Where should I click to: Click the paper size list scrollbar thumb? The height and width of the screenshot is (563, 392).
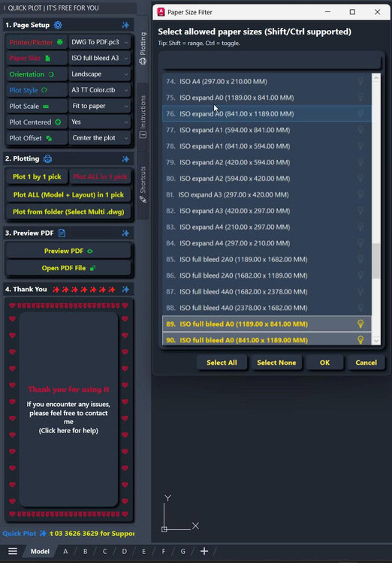click(376, 261)
